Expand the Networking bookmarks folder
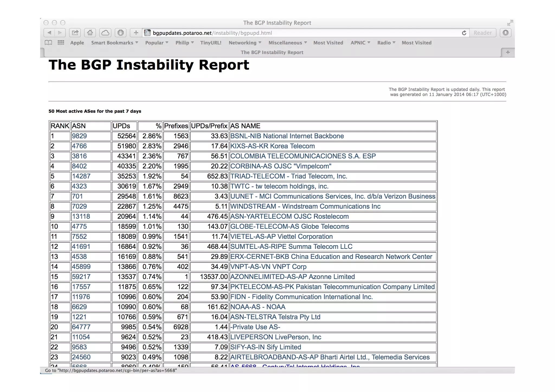 245,43
